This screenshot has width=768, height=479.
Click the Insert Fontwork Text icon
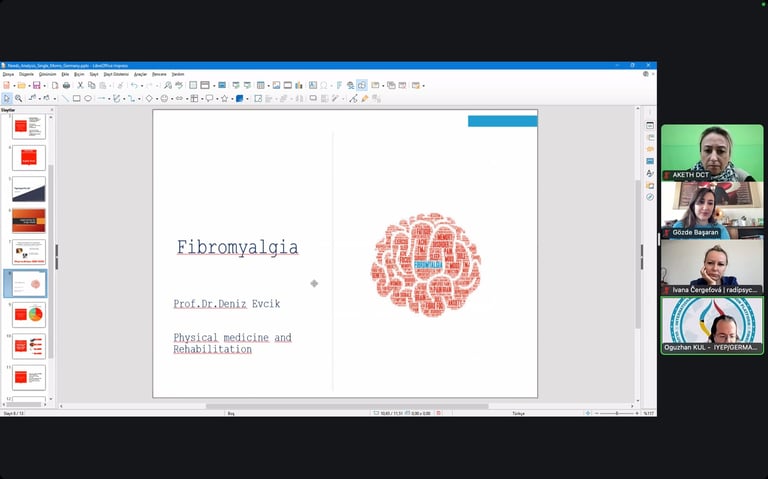339,85
